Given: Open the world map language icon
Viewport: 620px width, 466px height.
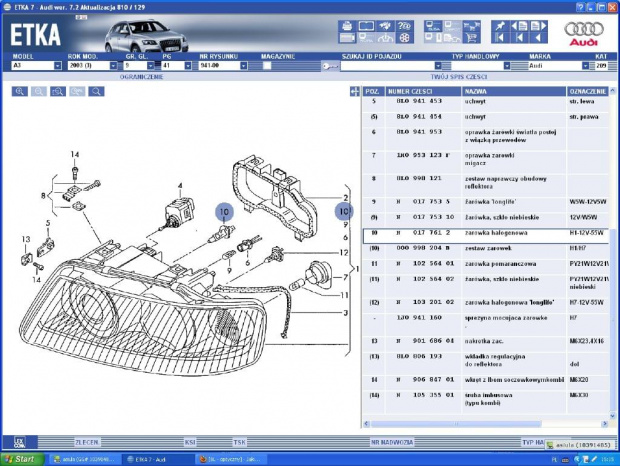Looking at the screenshot, I should pyautogui.click(x=386, y=26).
